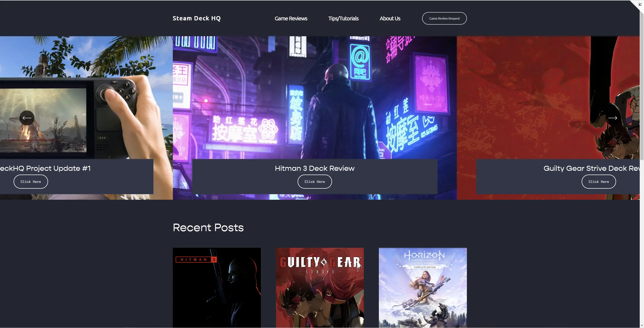Viewport: 644px width, 328px height.
Task: Open the Guilty Gear Strive post thumbnail
Action: pos(320,288)
